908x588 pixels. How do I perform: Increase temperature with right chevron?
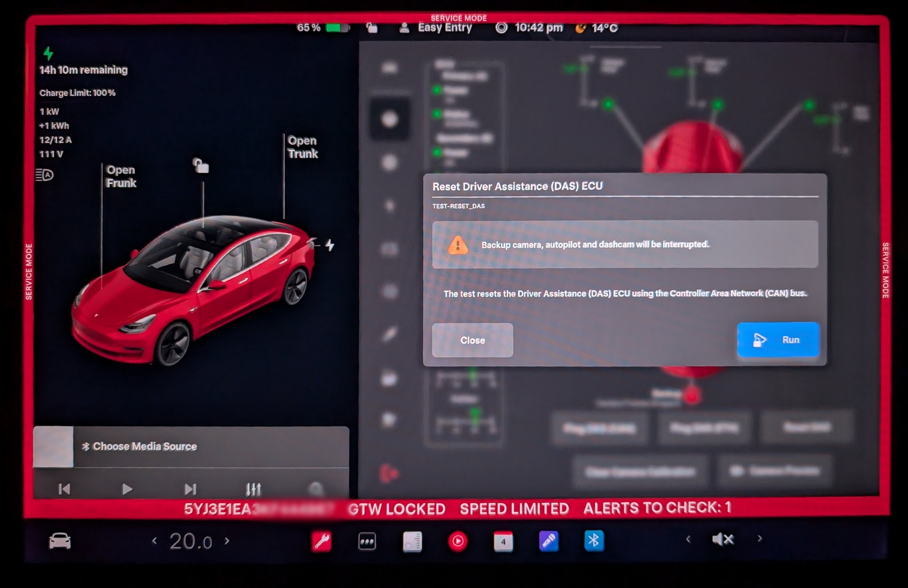pos(227,541)
